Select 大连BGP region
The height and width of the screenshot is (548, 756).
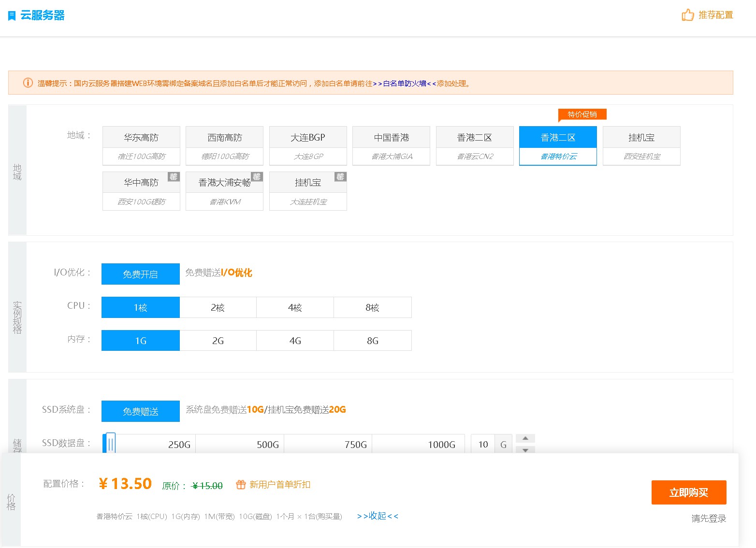(x=308, y=146)
